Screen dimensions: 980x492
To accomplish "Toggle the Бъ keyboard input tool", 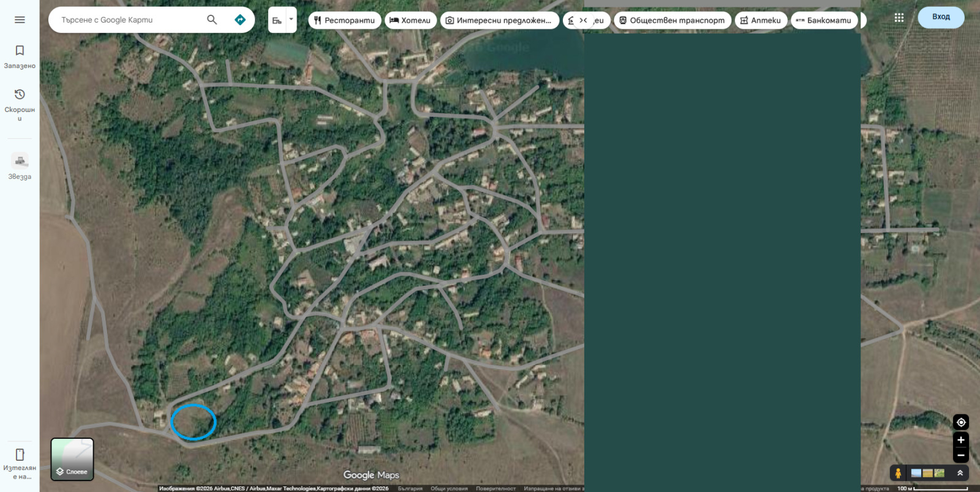I will pos(277,20).
